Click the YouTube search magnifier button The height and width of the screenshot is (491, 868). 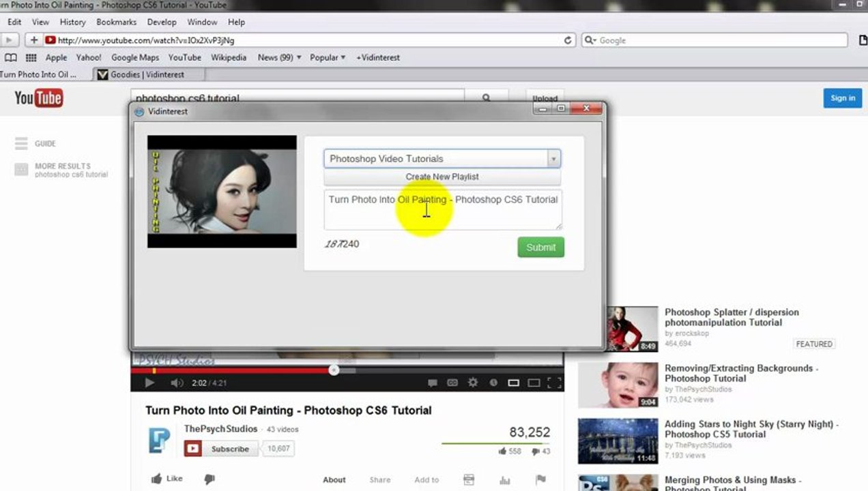tap(487, 98)
